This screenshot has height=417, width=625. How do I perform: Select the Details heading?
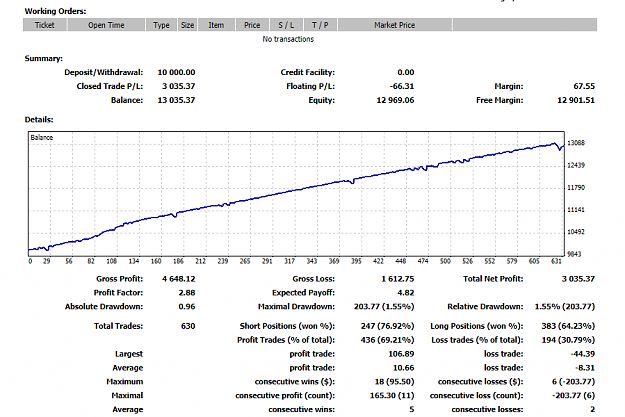coord(39,120)
